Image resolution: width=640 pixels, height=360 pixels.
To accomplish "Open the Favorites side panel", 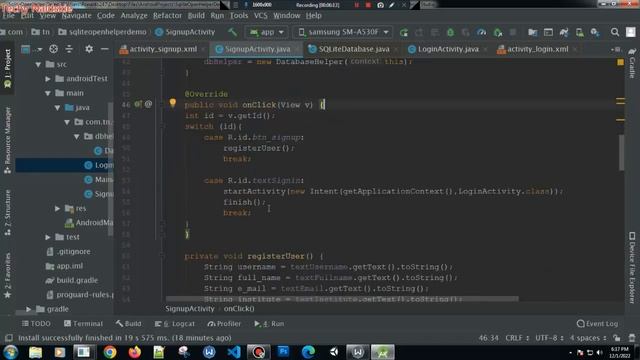I will coord(7,276).
